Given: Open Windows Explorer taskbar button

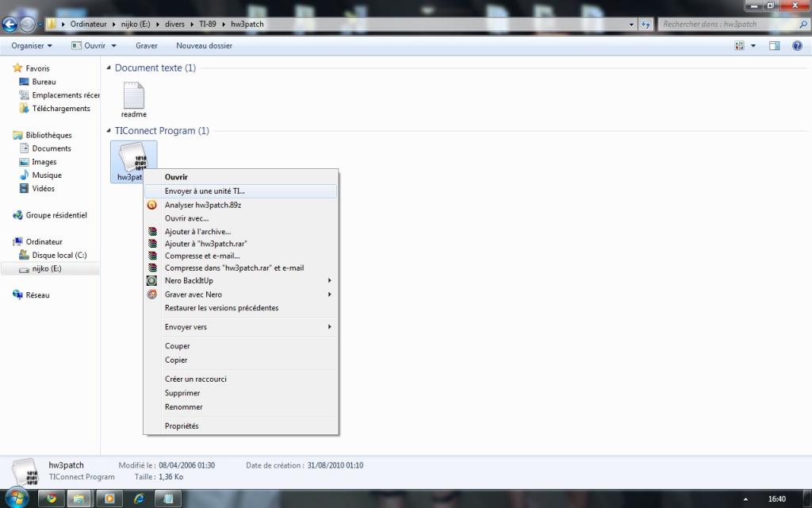Looking at the screenshot, I should coord(79,498).
